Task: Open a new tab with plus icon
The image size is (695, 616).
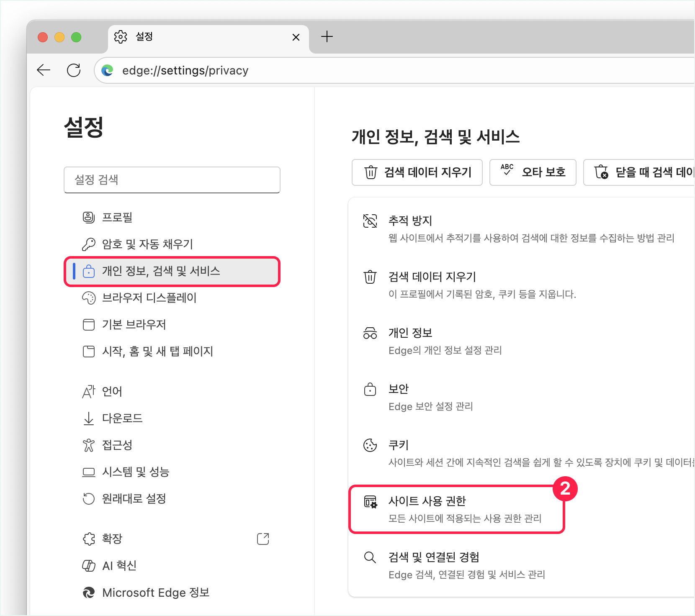Action: [x=327, y=37]
